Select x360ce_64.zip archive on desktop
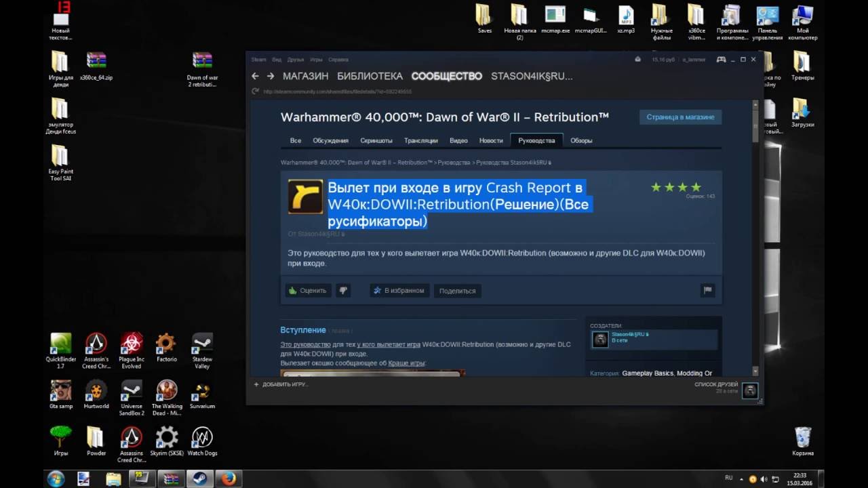The height and width of the screenshot is (488, 868). pyautogui.click(x=96, y=66)
